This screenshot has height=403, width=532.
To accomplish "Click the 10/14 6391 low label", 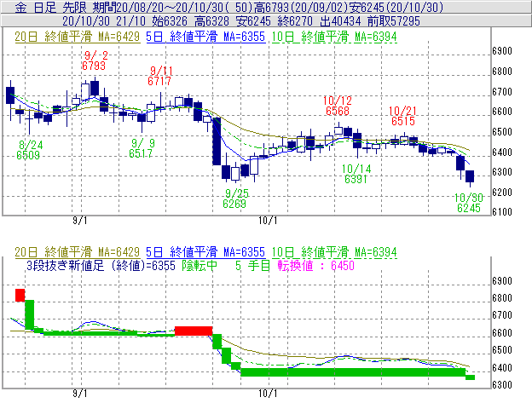I will 356,174.
